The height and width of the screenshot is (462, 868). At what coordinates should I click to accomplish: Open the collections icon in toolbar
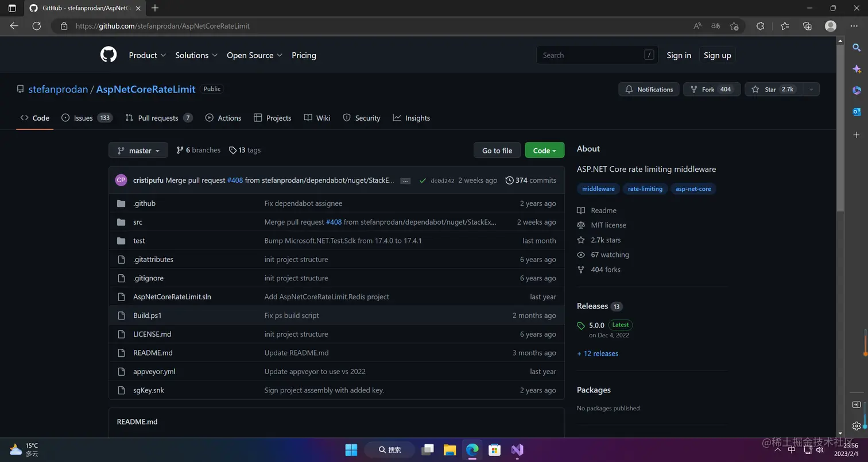[x=807, y=26]
